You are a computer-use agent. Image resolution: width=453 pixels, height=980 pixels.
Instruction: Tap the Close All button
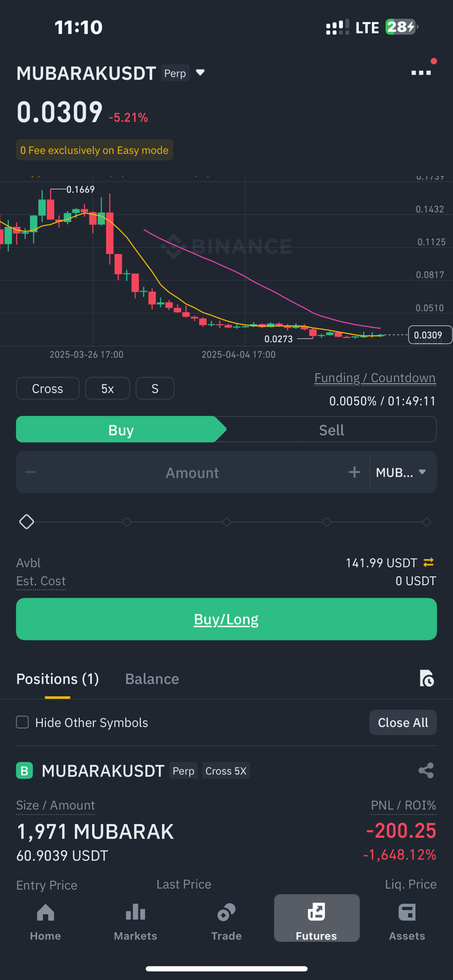403,722
